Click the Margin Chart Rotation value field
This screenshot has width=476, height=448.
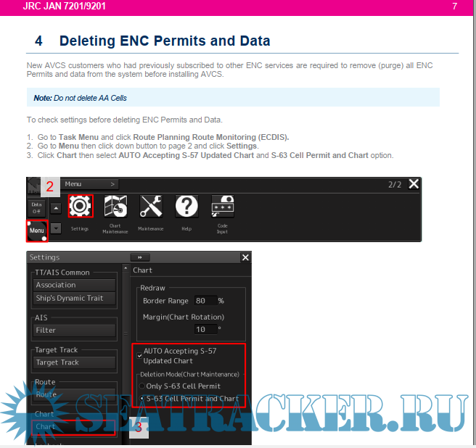click(x=205, y=329)
